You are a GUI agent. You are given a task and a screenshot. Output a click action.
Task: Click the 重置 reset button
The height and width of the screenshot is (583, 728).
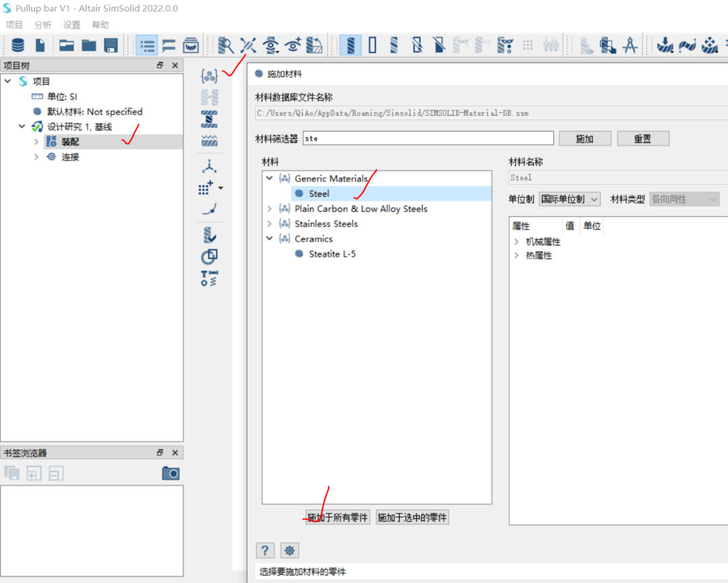point(642,138)
